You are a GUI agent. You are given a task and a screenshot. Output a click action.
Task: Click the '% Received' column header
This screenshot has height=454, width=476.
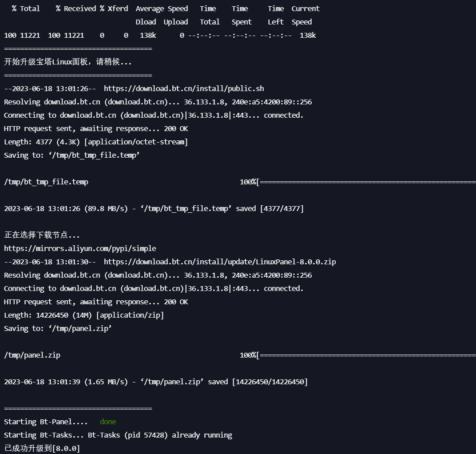coord(76,9)
